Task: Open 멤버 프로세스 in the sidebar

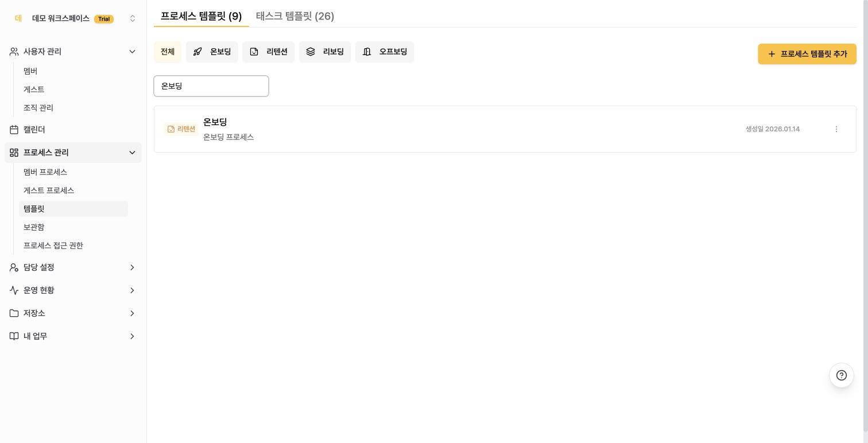Action: [x=45, y=172]
